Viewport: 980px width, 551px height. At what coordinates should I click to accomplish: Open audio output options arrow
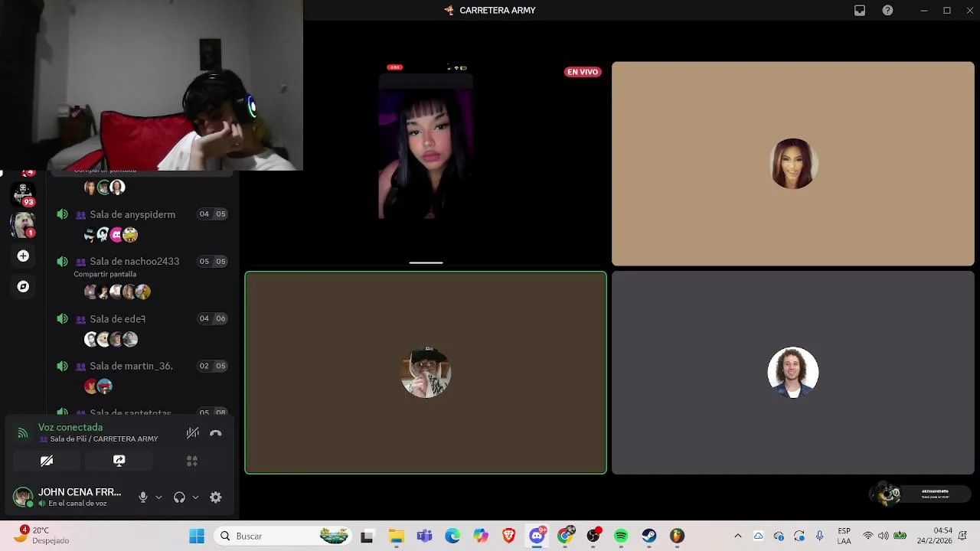[195, 497]
